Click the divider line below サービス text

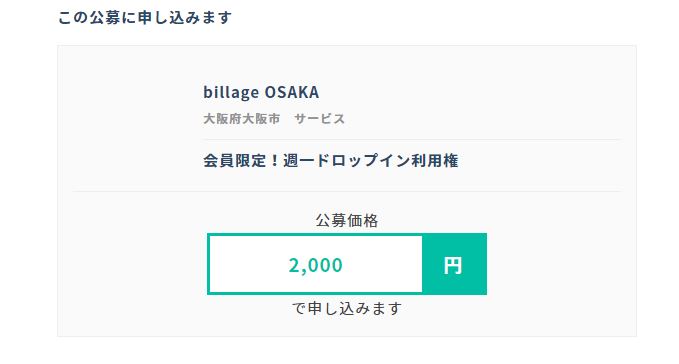411,139
